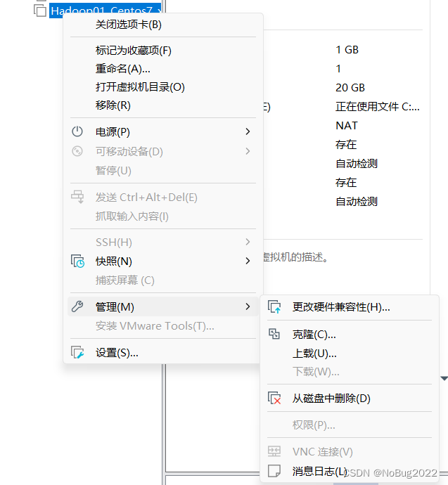Click the second 自动检测 value
This screenshot has width=448, height=485.
point(357,201)
